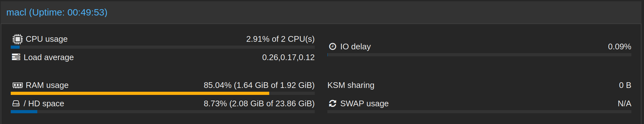Click the HD space drive icon
This screenshot has width=644, height=124.
16,103
